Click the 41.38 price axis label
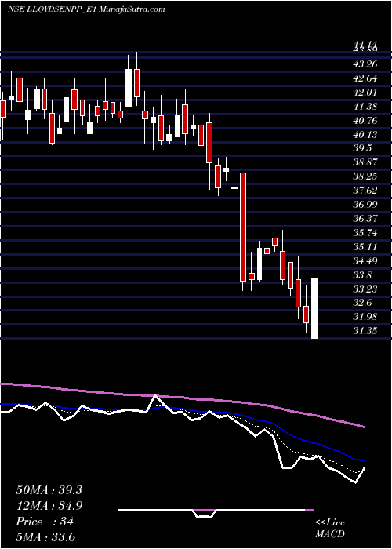 click(365, 107)
